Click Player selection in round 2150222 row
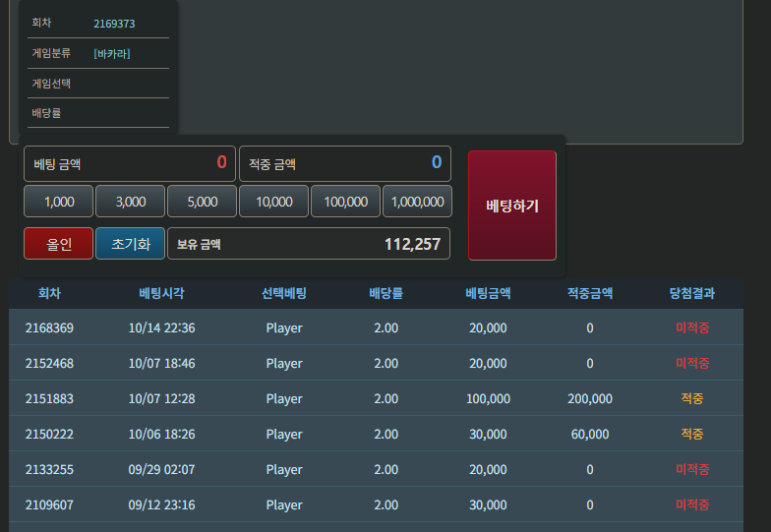Image resolution: width=771 pixels, height=532 pixels. click(284, 435)
